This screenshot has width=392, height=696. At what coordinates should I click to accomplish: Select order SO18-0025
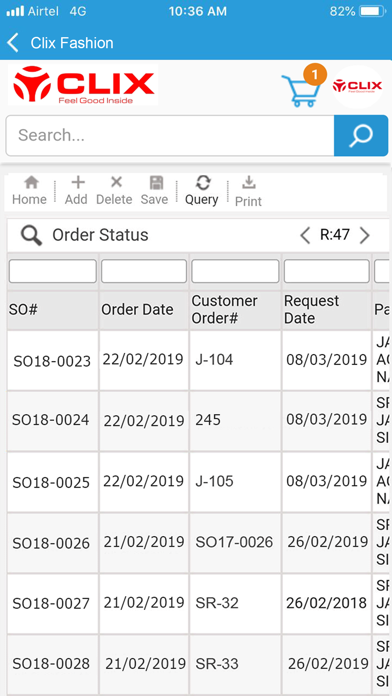pyautogui.click(x=51, y=482)
